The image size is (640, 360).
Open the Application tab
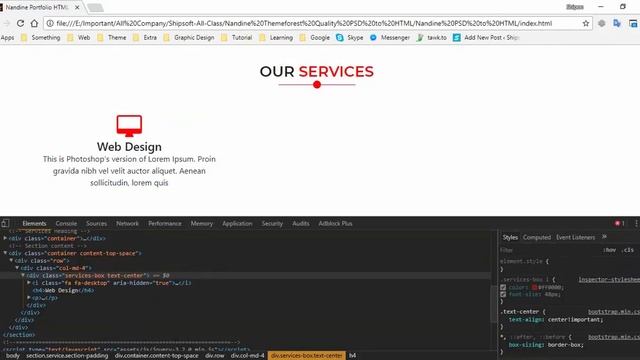point(237,223)
